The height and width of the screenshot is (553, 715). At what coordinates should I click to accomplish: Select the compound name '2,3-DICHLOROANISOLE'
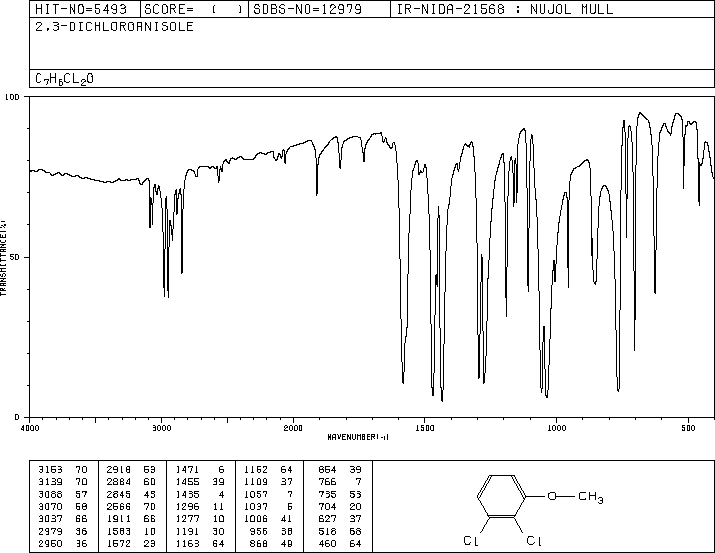tap(114, 27)
